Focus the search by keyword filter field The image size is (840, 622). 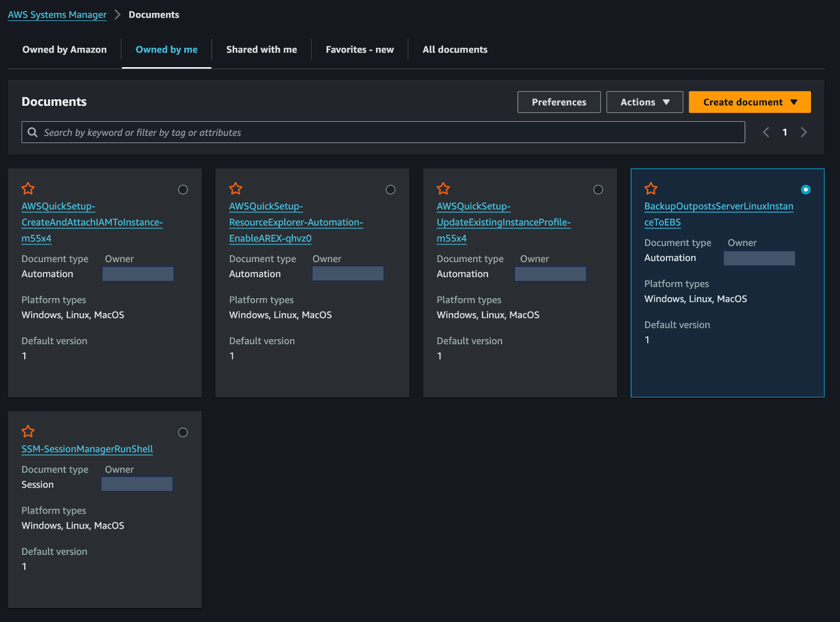click(x=383, y=132)
